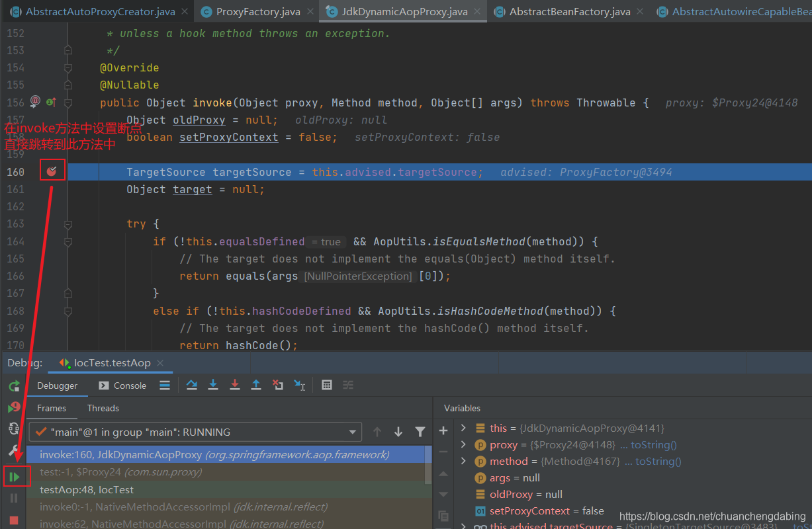Collapse the try block fold marker
This screenshot has width=812, height=529.
point(68,224)
